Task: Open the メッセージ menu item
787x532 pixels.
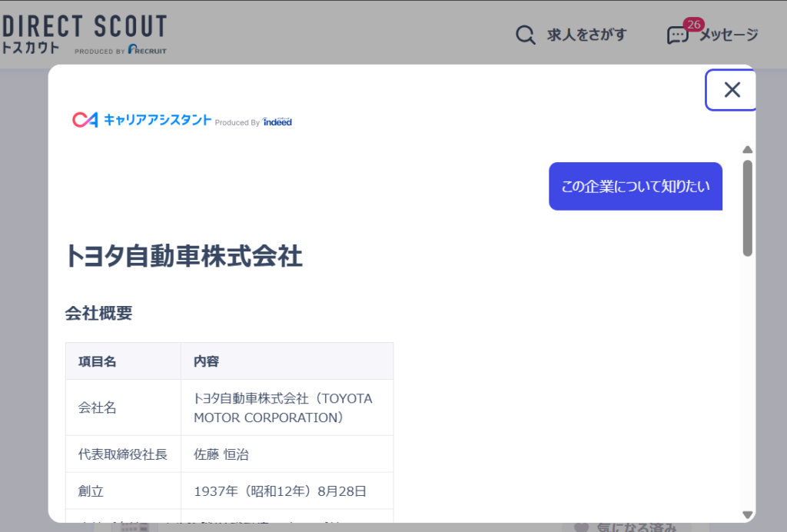Action: coord(728,35)
